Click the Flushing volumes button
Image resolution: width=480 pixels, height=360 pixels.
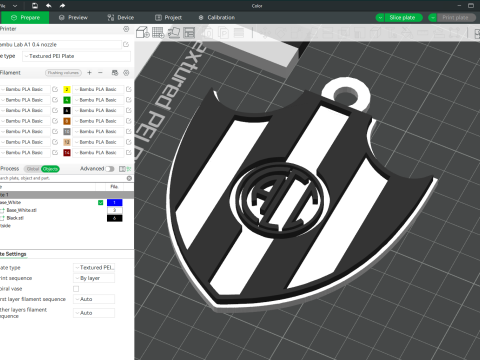[63, 73]
